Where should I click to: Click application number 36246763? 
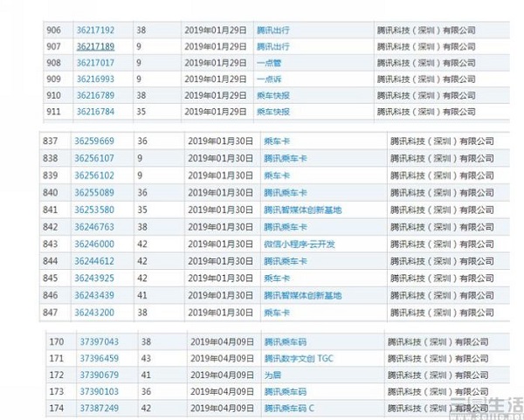click(95, 226)
